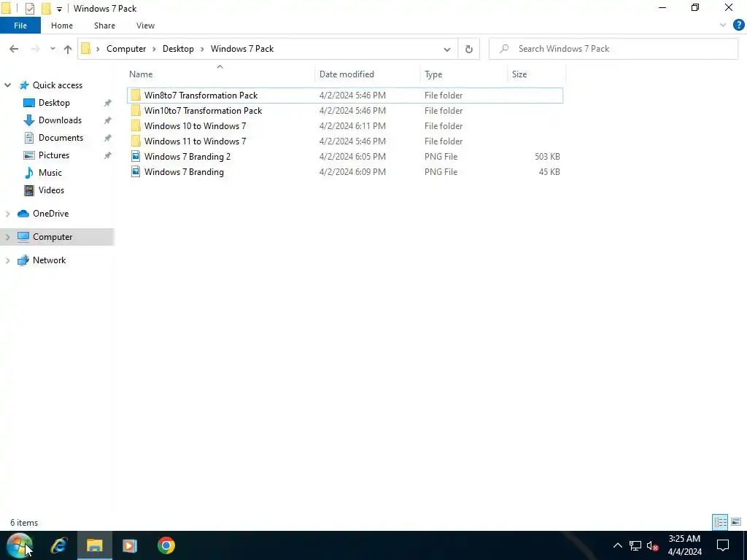Launch Google Chrome from taskbar
This screenshot has height=560, width=747.
[x=166, y=545]
